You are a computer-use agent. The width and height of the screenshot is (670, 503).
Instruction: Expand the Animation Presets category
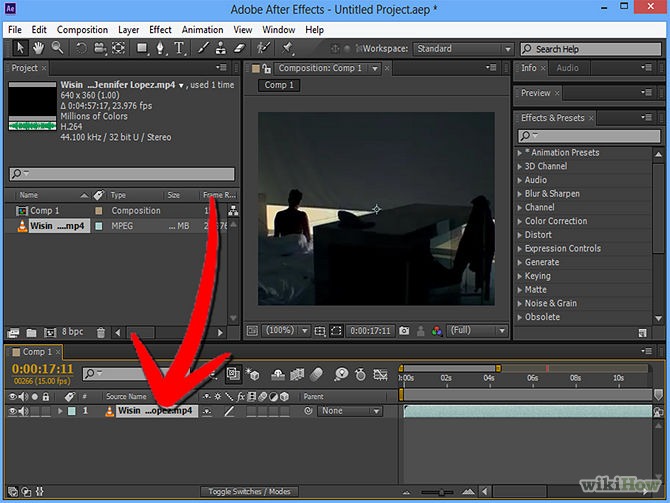tap(520, 153)
